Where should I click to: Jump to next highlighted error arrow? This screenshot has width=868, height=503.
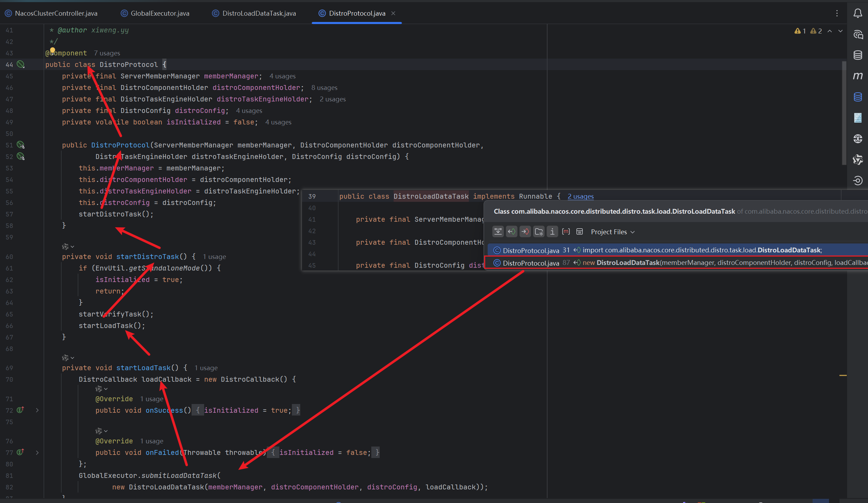click(840, 31)
